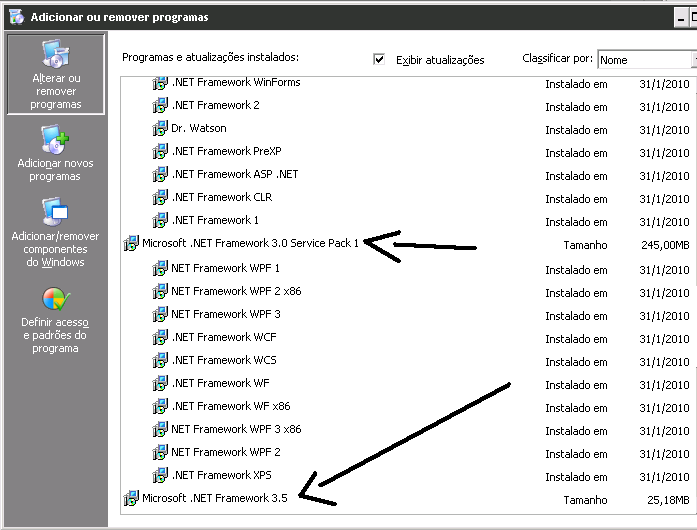This screenshot has width=697, height=530.
Task: Click the title bar program icon
Action: point(16,17)
